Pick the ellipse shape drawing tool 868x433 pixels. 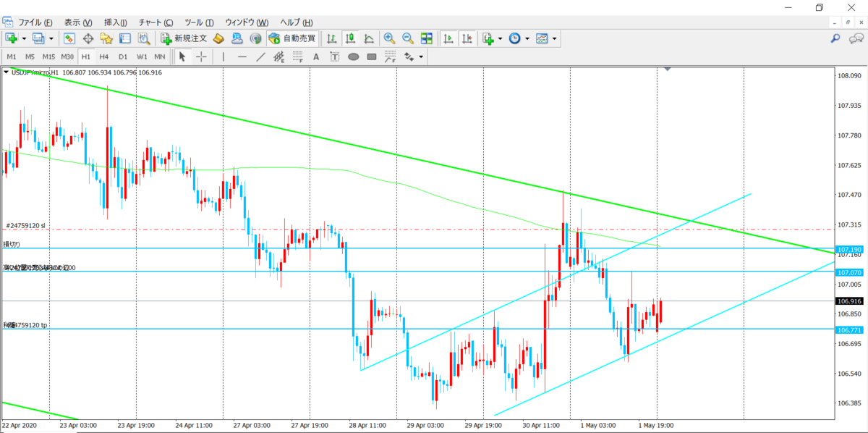pyautogui.click(x=353, y=56)
